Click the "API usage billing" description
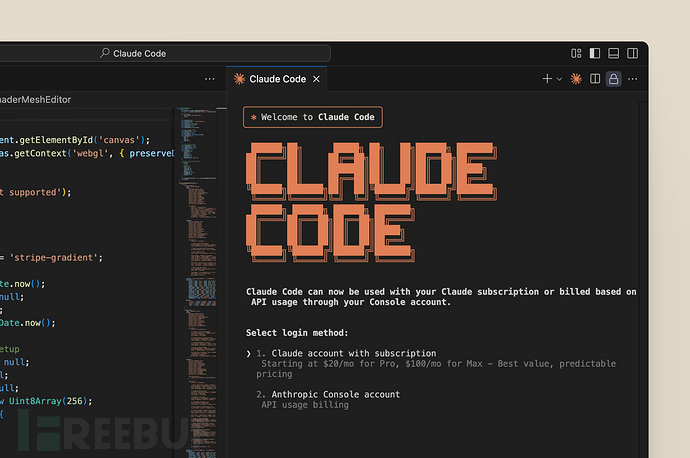The width and height of the screenshot is (690, 458). click(x=305, y=405)
